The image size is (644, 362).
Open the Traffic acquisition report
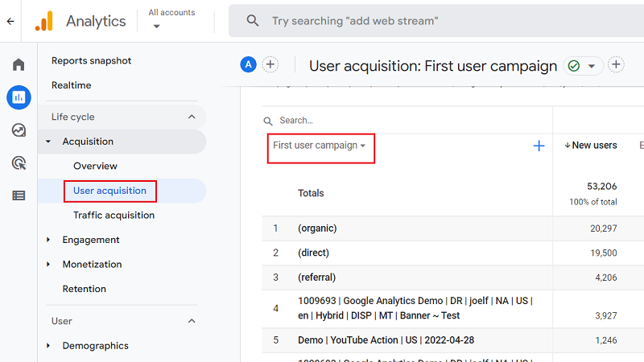tap(114, 215)
